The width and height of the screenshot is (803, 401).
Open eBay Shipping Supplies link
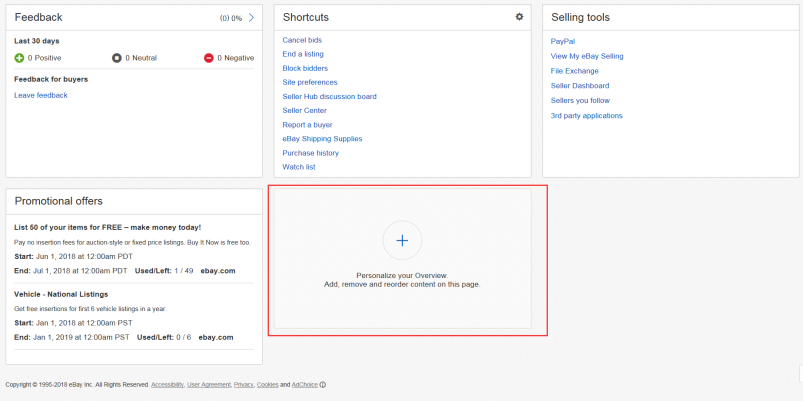322,139
